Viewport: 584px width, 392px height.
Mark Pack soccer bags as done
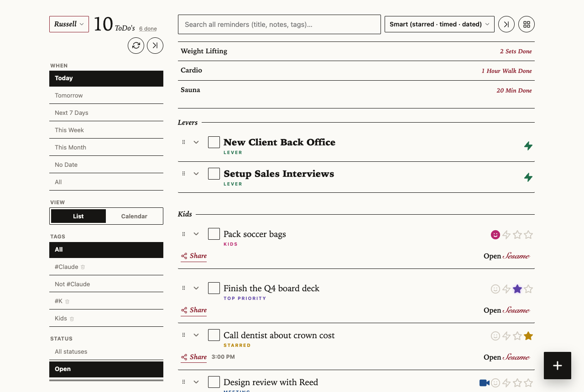pyautogui.click(x=214, y=234)
